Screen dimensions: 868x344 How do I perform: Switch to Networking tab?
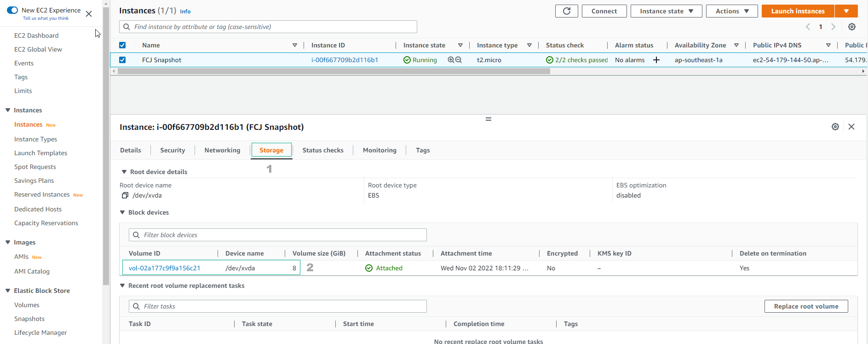(x=222, y=150)
